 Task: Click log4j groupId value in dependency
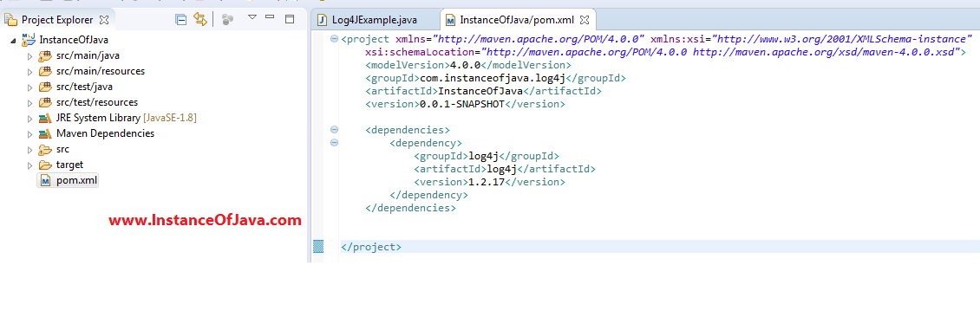click(x=483, y=156)
